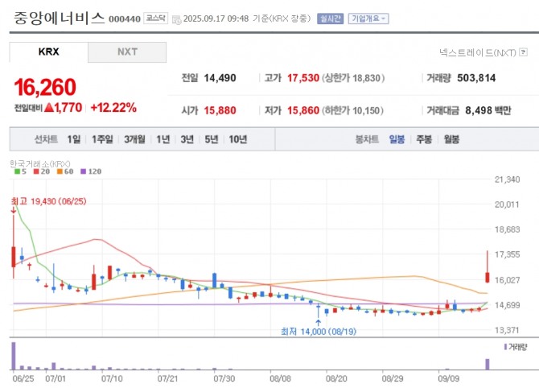Open the 기업개요 dropdown

[368, 19]
